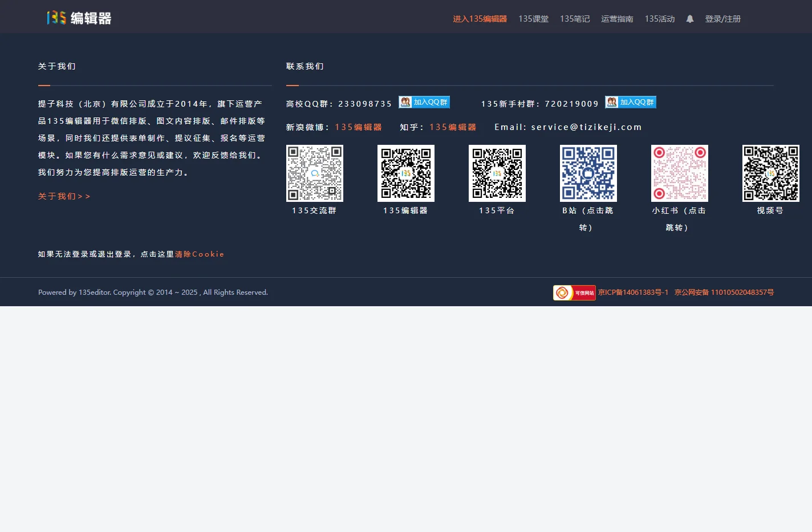Click the 清除Cookie link

(200, 254)
